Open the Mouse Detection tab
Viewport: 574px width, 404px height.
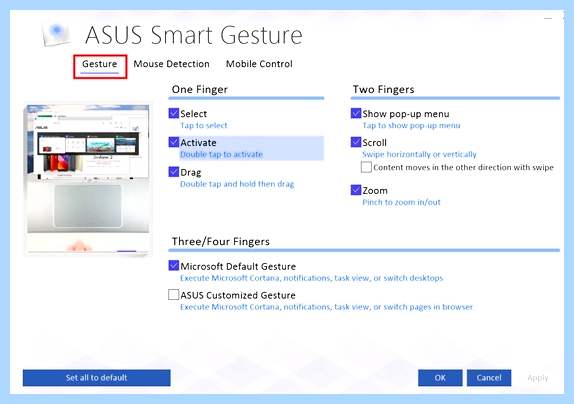click(x=171, y=64)
